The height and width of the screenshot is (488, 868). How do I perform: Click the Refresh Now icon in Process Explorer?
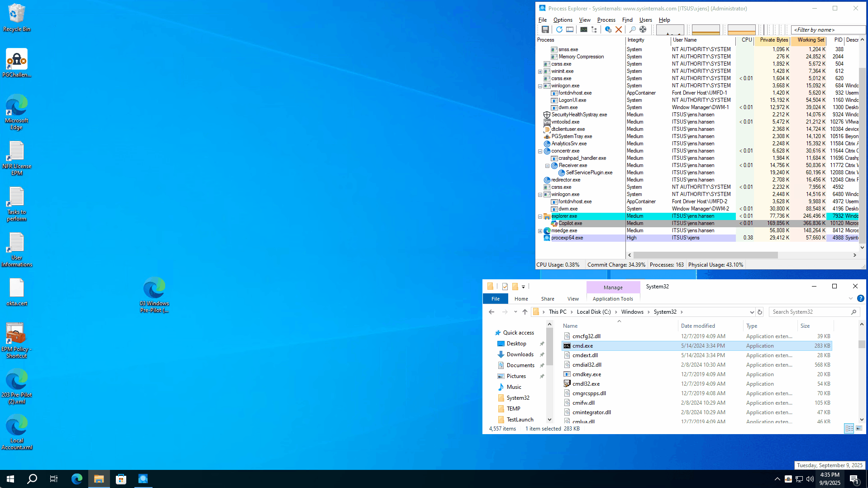click(559, 29)
